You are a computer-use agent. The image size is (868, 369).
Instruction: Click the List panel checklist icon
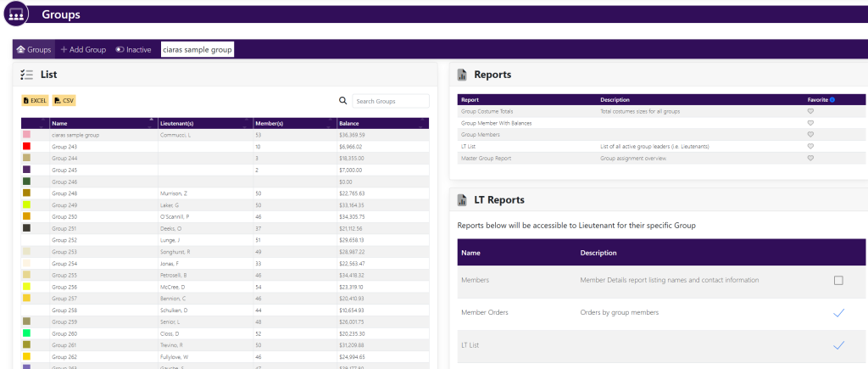pos(26,75)
